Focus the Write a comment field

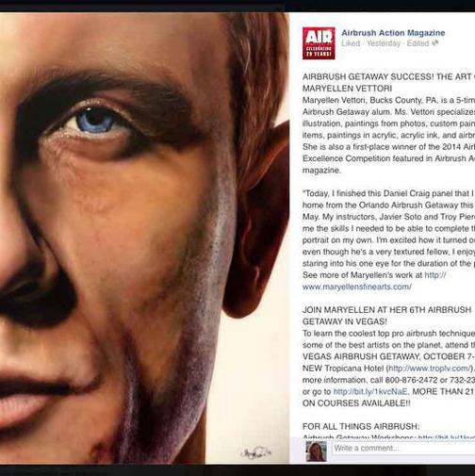coord(403,448)
